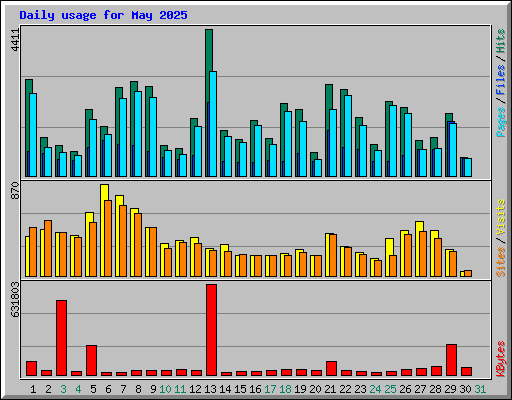This screenshot has width=512, height=400.
Task: Click the red KBytes bar for day 5
Action: click(91, 361)
